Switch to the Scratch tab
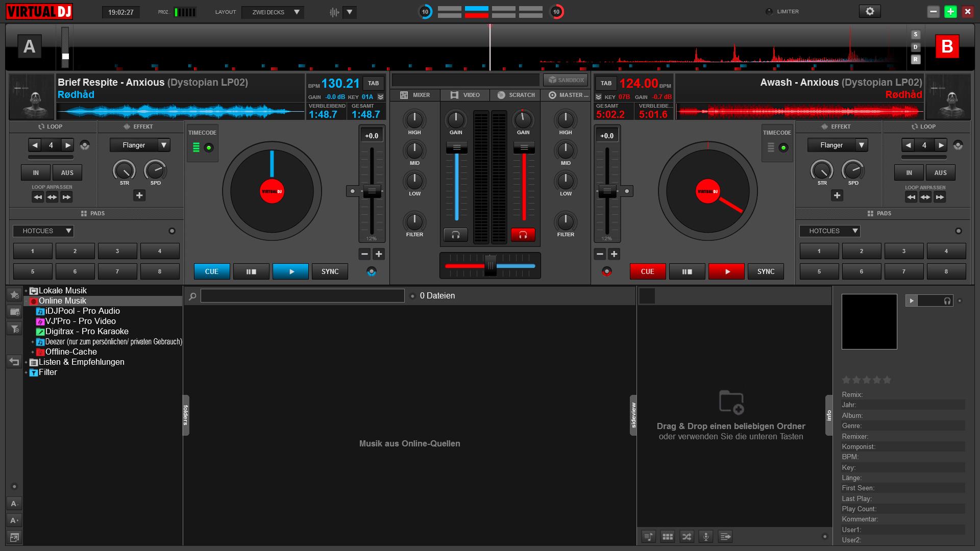This screenshot has height=551, width=980. click(x=516, y=95)
